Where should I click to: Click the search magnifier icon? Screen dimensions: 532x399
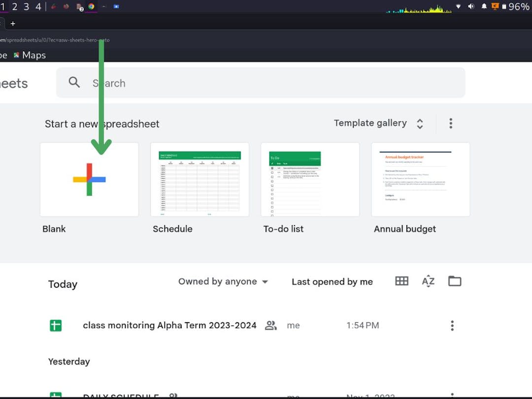coord(74,82)
